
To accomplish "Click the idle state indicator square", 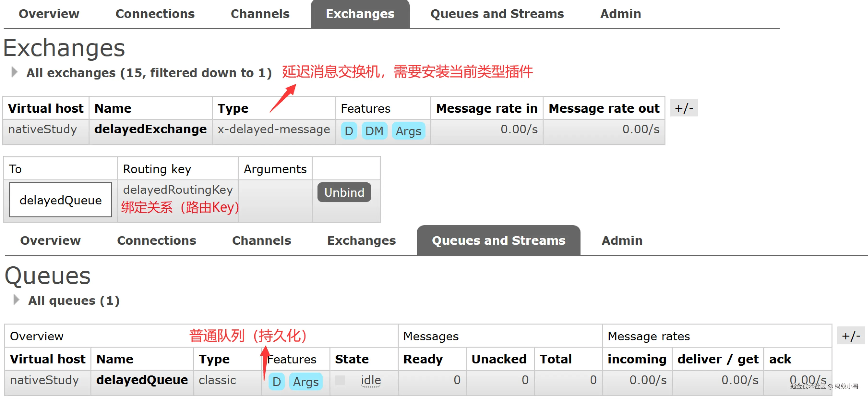I will [340, 380].
